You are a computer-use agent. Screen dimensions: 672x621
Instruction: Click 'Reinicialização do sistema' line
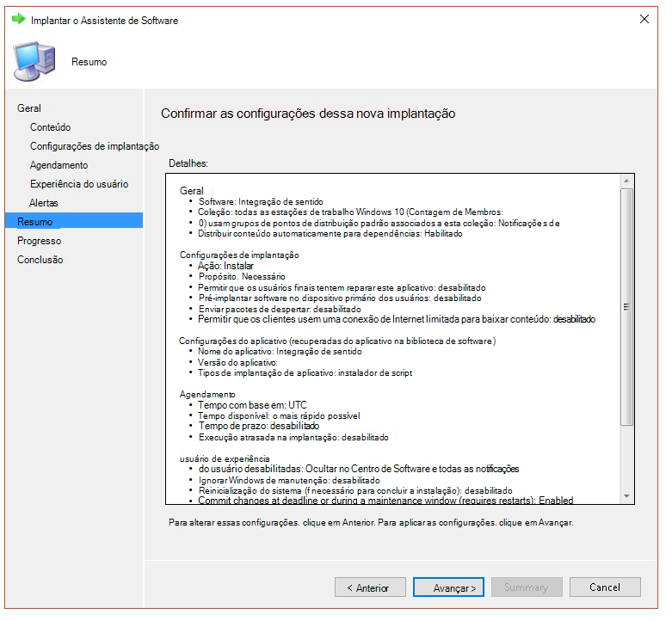pyautogui.click(x=355, y=491)
